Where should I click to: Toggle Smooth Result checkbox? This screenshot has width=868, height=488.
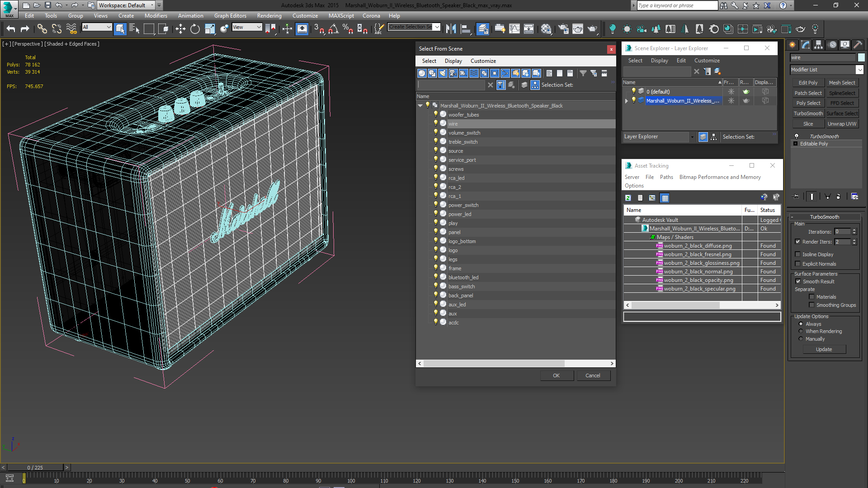pyautogui.click(x=798, y=282)
